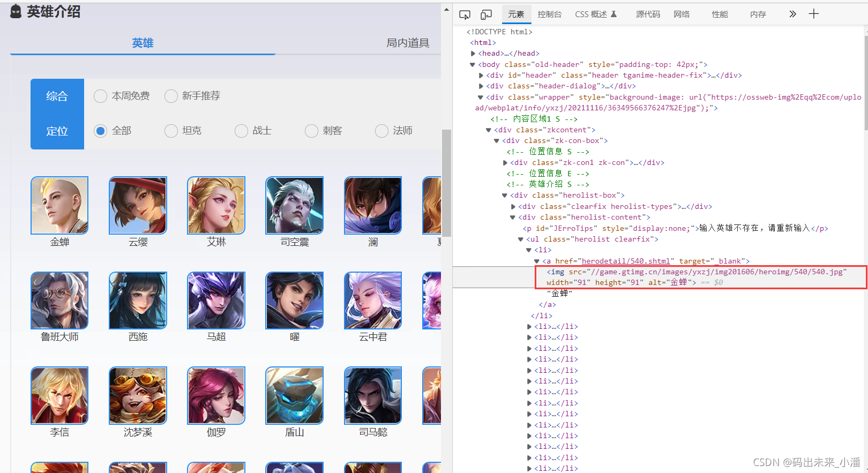Collapse the body old-header node

coord(473,65)
